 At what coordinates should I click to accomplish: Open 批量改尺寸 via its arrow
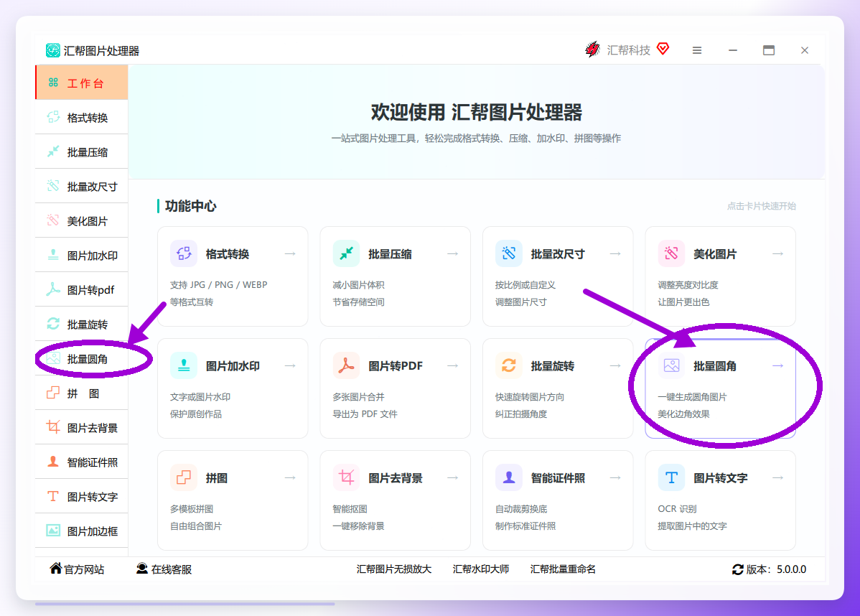point(615,253)
